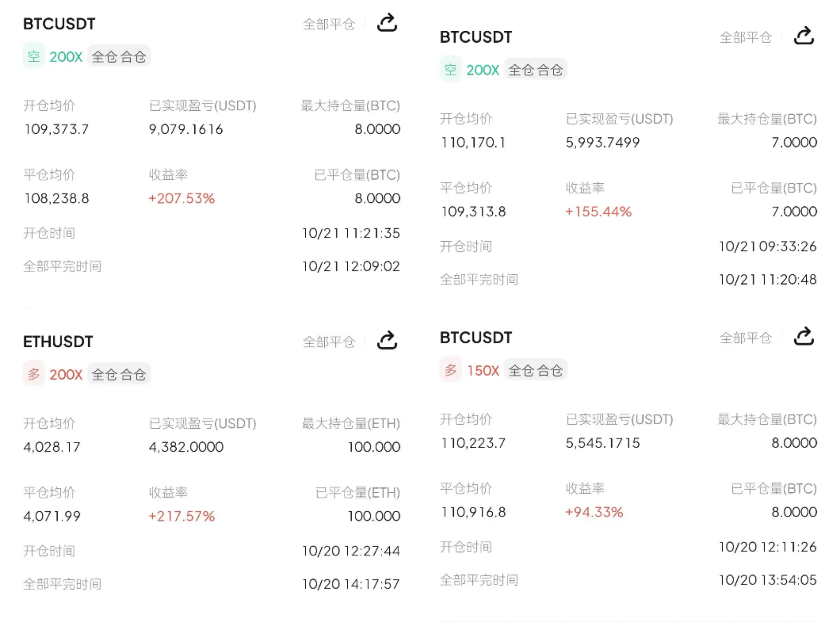Share the ETHUSDT long position
Image resolution: width=840 pixels, height=630 pixels.
click(387, 341)
